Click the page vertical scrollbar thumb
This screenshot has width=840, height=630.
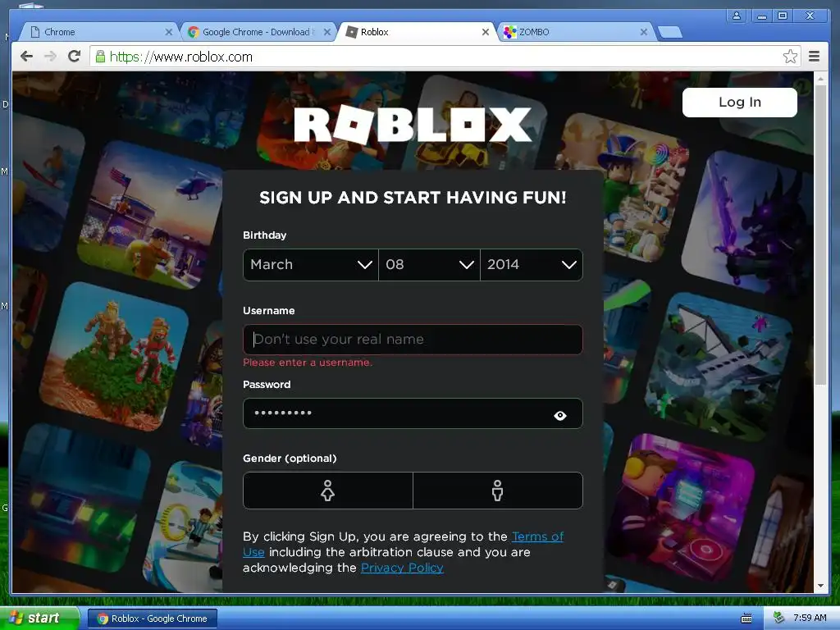[x=820, y=235]
